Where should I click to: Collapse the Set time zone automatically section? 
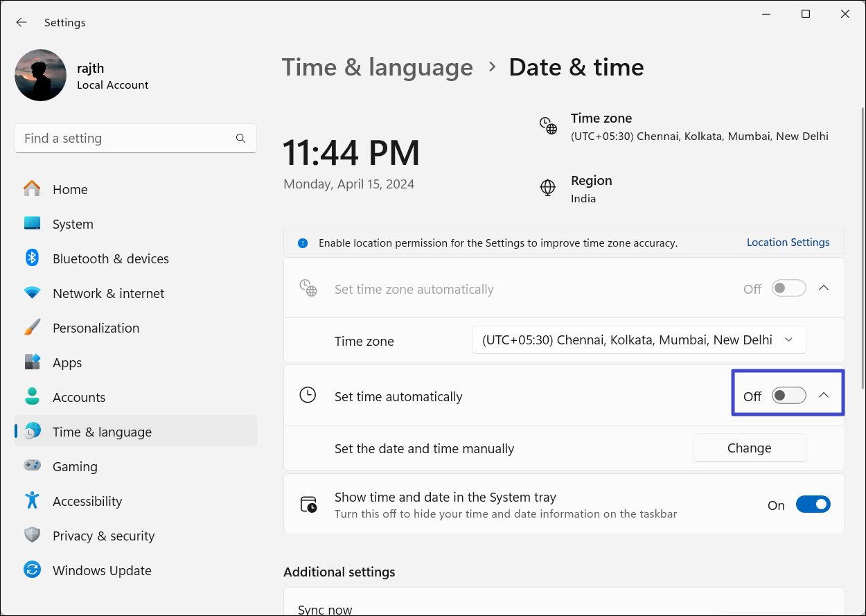click(824, 288)
